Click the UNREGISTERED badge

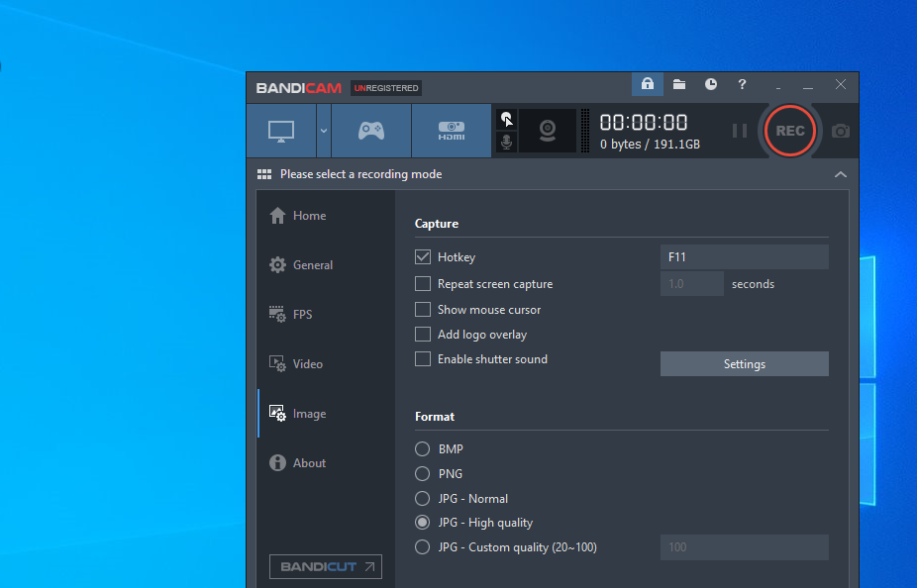tap(386, 88)
